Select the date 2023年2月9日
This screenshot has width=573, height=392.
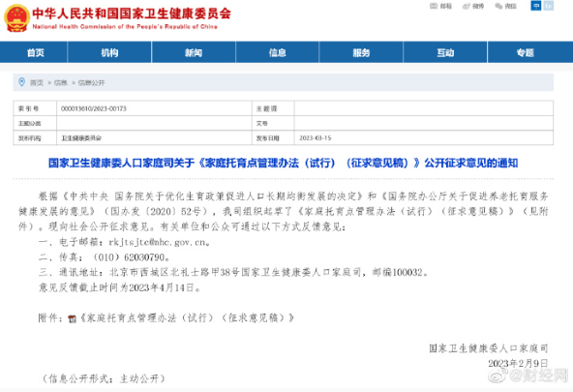pyautogui.click(x=518, y=364)
